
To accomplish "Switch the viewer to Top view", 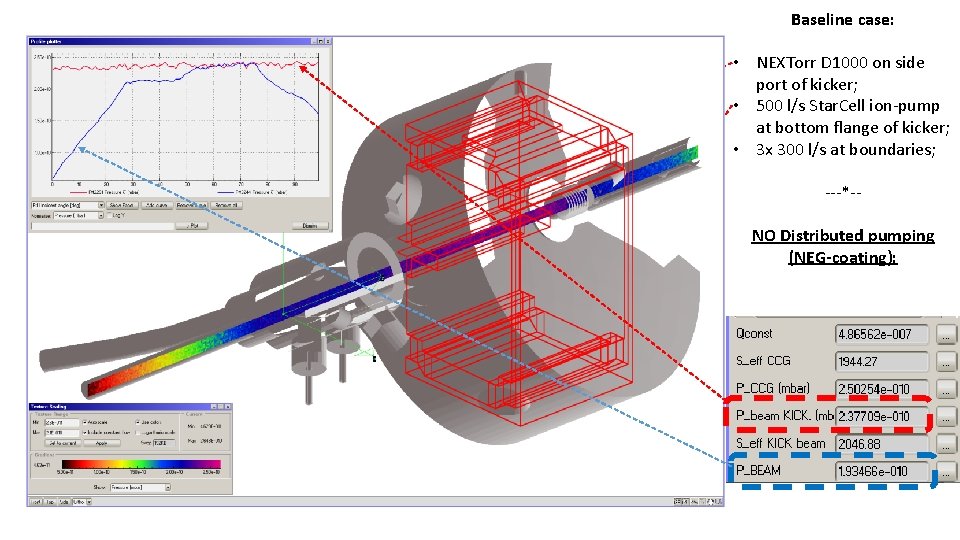I will coord(50,502).
